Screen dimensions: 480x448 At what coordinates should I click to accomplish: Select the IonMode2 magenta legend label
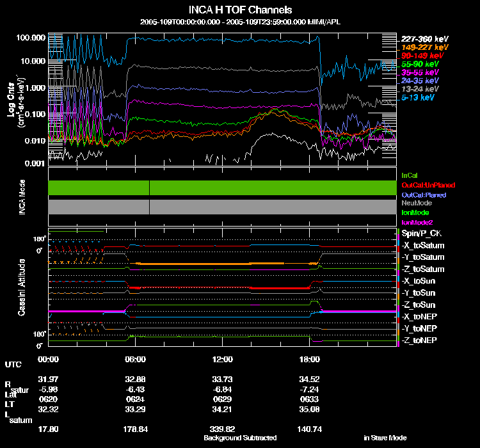pos(417,222)
